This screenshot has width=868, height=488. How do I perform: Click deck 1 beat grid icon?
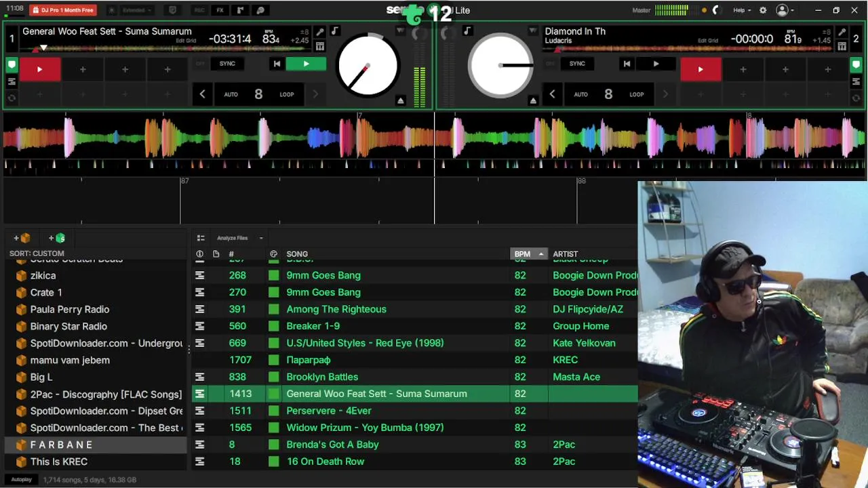coord(320,46)
